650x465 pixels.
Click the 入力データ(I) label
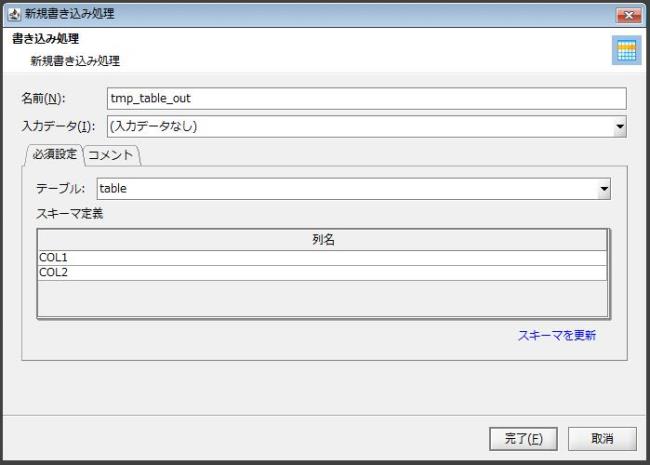click(58, 127)
